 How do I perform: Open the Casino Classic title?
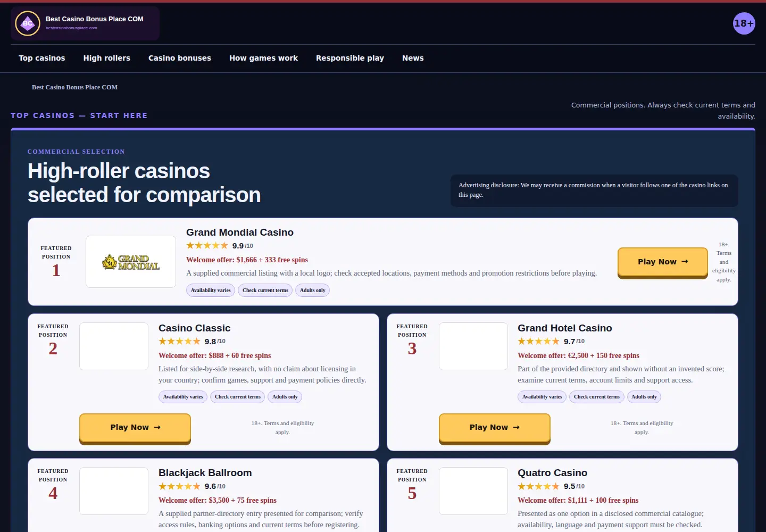pyautogui.click(x=195, y=328)
